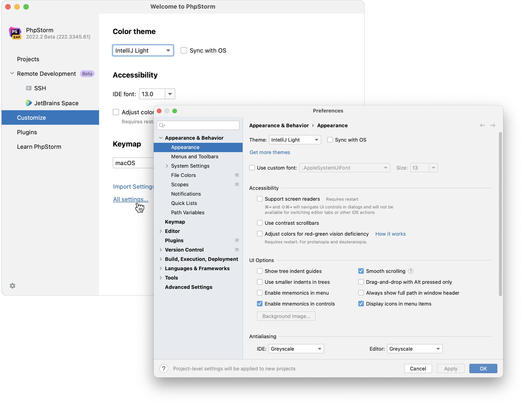The image size is (532, 403).
Task: Click the Import Settings link
Action: click(x=134, y=187)
